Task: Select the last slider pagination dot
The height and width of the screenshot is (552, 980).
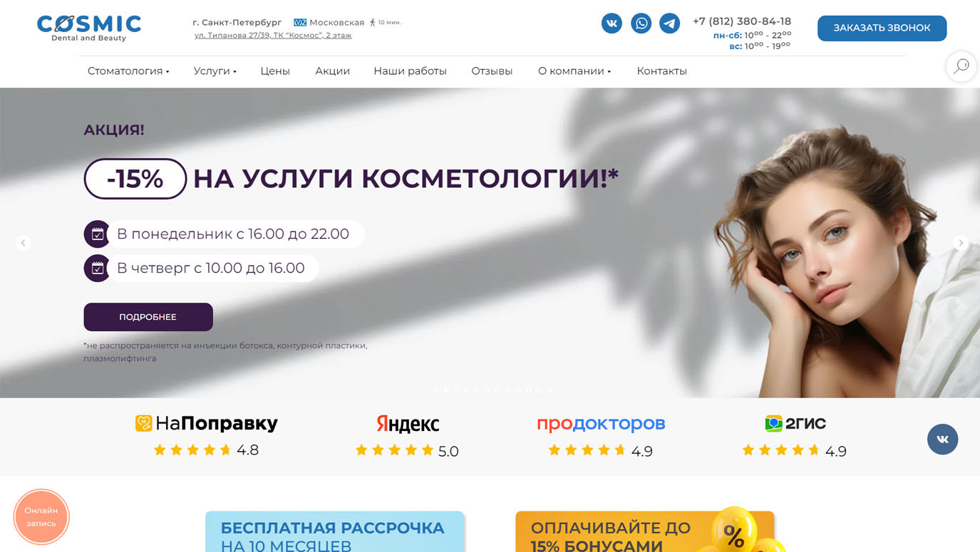Action: coord(549,390)
